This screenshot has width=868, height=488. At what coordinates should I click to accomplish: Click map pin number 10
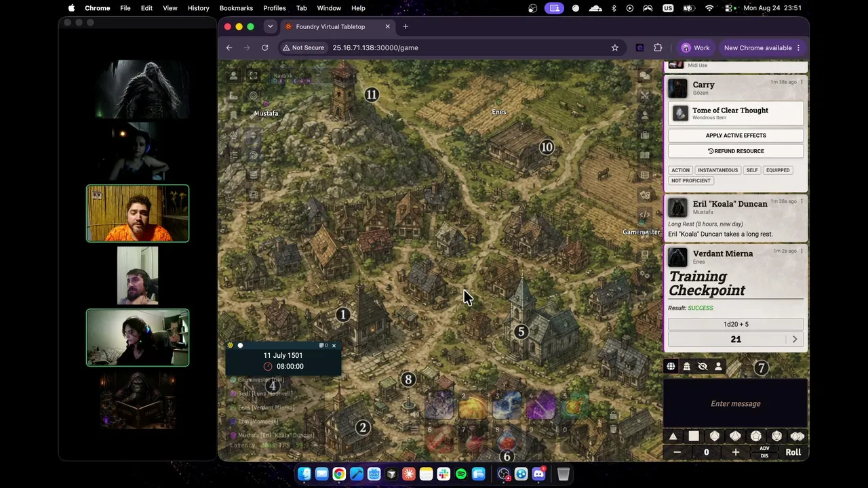click(x=547, y=147)
